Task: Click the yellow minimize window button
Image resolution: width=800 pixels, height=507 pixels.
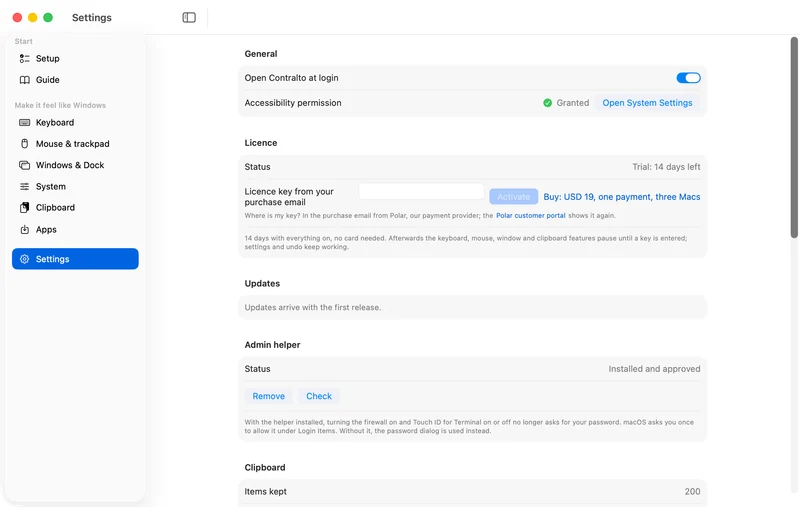Action: 33,18
